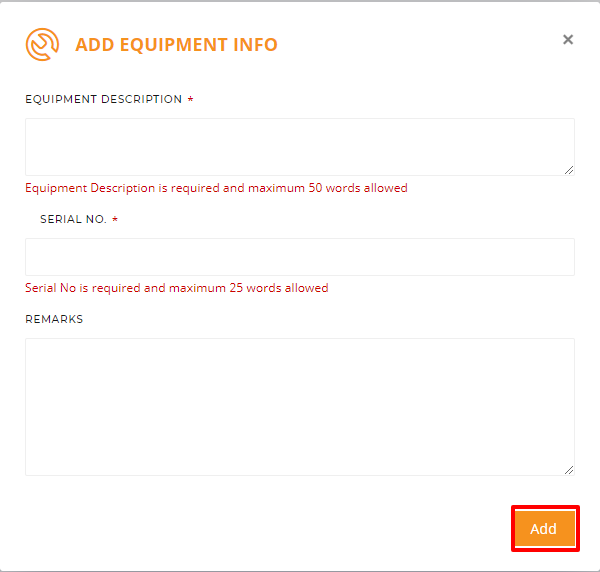
Task: Click the word INFO in the title
Action: (x=255, y=44)
